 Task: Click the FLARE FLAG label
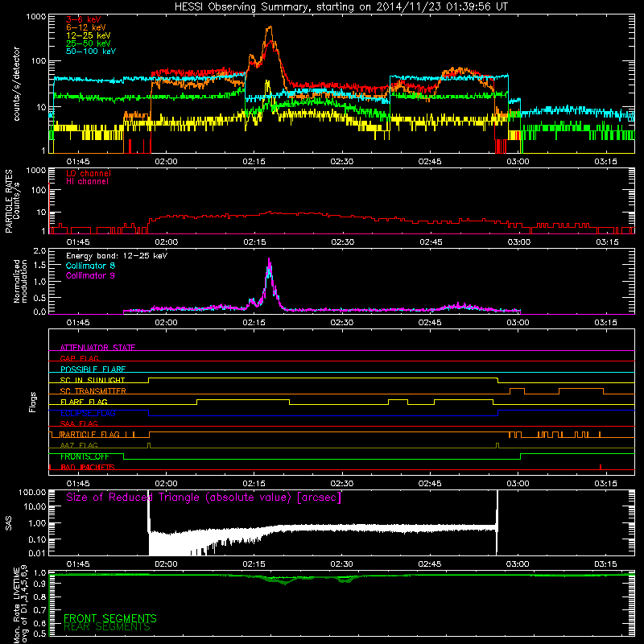coord(84,402)
